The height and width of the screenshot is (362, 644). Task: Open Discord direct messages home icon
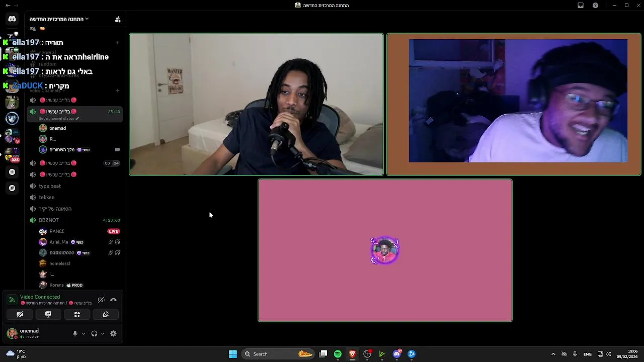(12, 19)
